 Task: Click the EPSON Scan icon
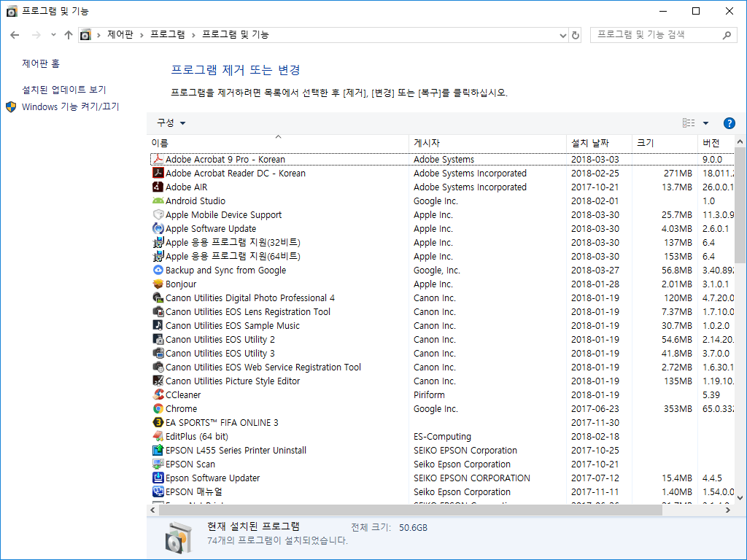[x=158, y=464]
